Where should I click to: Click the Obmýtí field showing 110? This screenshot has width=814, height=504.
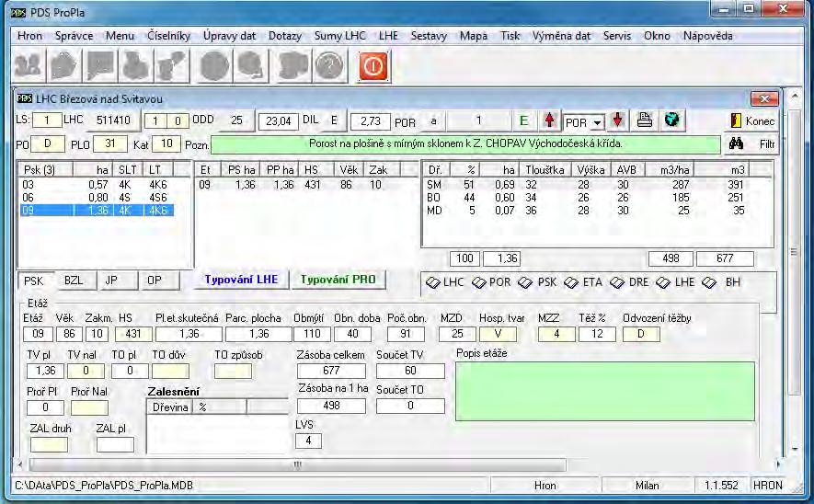pyautogui.click(x=312, y=334)
